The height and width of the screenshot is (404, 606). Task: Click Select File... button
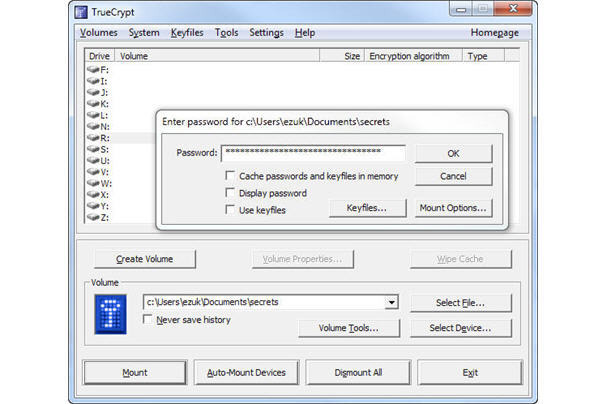460,303
